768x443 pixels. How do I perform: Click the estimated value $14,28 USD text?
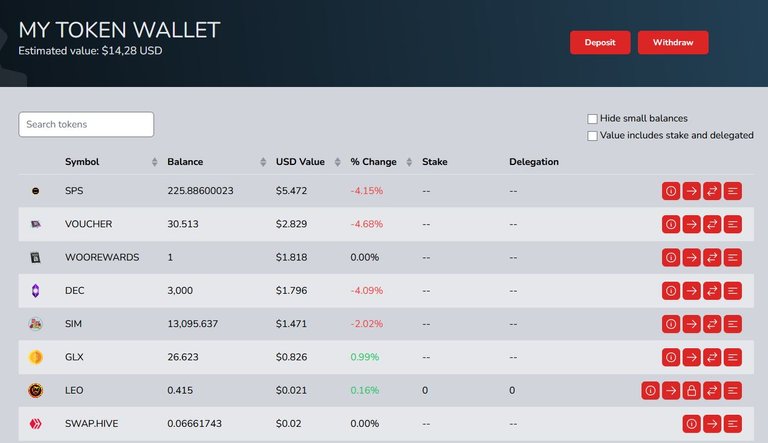coord(90,51)
